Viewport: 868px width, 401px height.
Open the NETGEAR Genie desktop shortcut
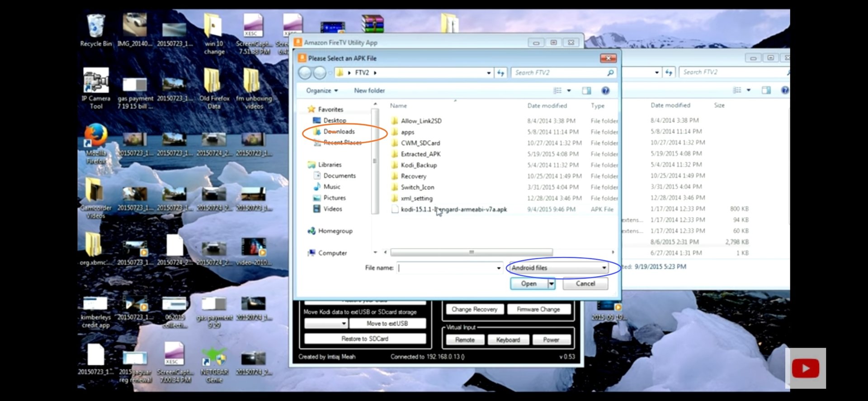tap(214, 365)
